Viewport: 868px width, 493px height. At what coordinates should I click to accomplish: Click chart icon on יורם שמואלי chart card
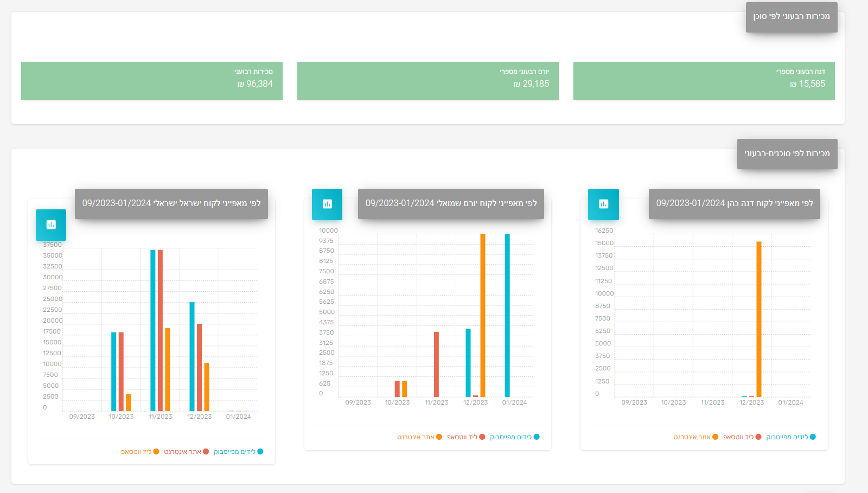327,204
